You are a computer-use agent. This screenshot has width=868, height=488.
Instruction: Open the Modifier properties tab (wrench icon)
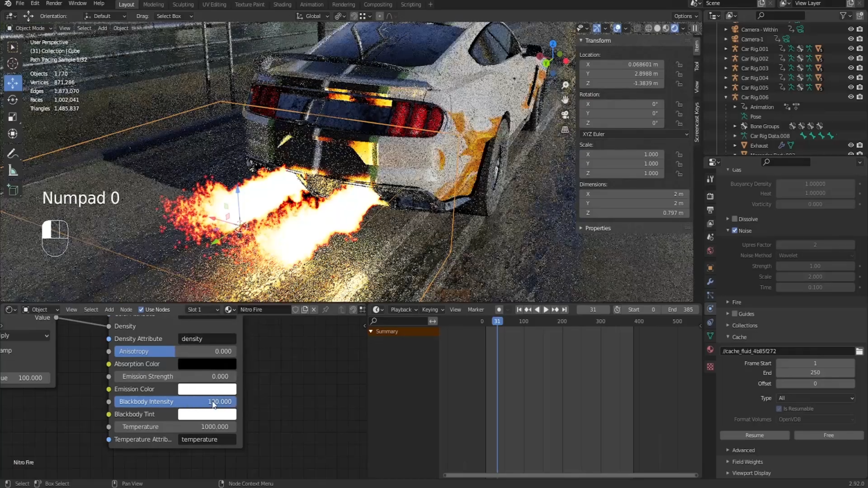[710, 281]
